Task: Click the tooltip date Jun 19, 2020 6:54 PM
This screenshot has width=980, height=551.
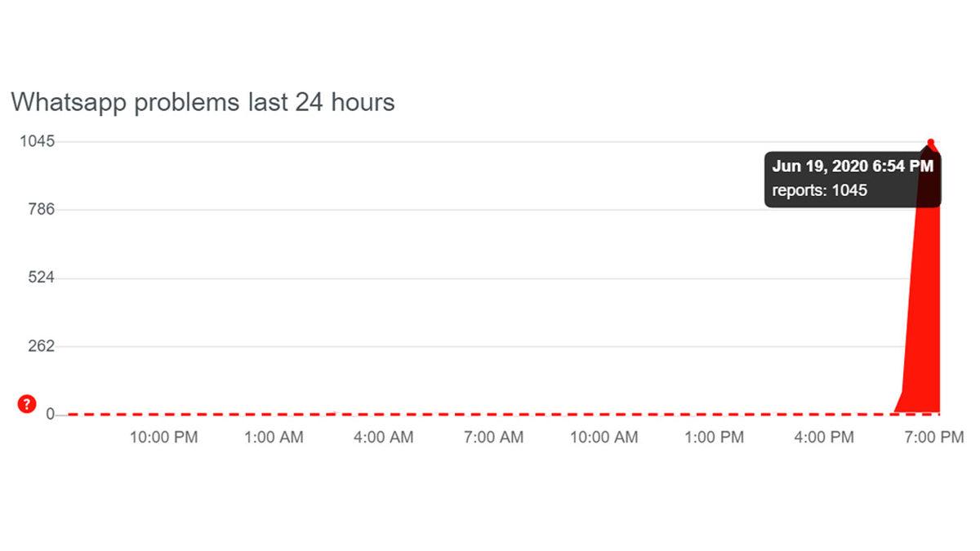Action: click(853, 166)
